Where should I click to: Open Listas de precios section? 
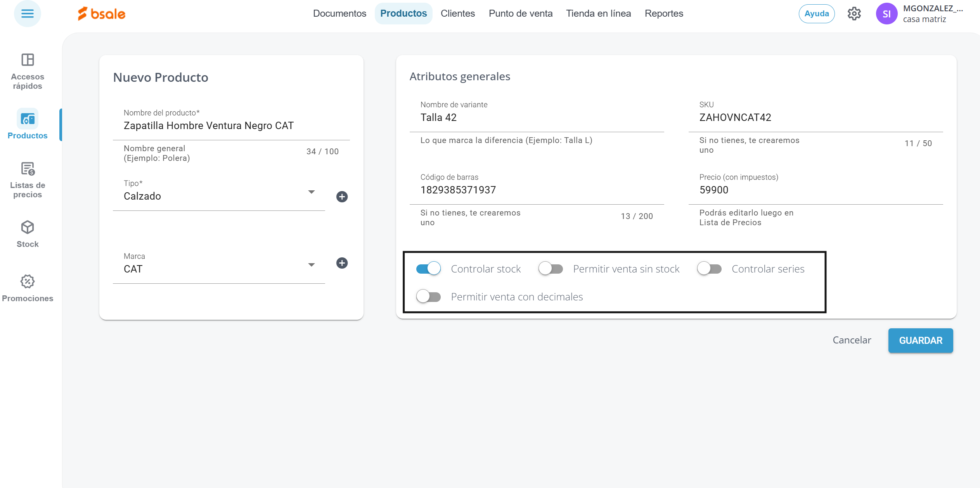point(27,180)
